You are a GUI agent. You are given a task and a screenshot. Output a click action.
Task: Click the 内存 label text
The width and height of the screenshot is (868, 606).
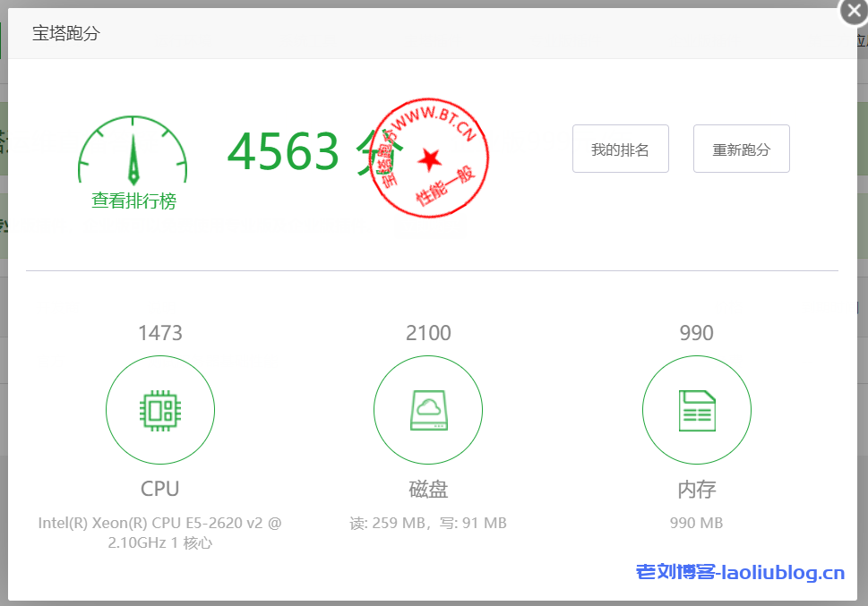696,490
